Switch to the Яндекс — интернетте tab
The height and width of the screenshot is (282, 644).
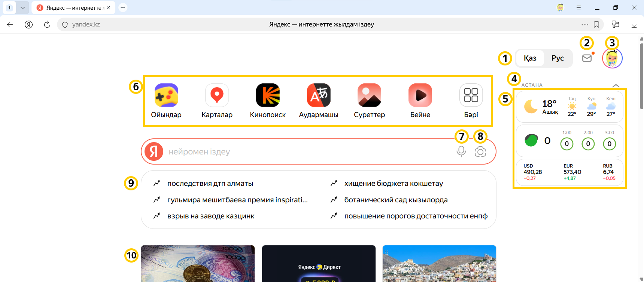pyautogui.click(x=74, y=7)
